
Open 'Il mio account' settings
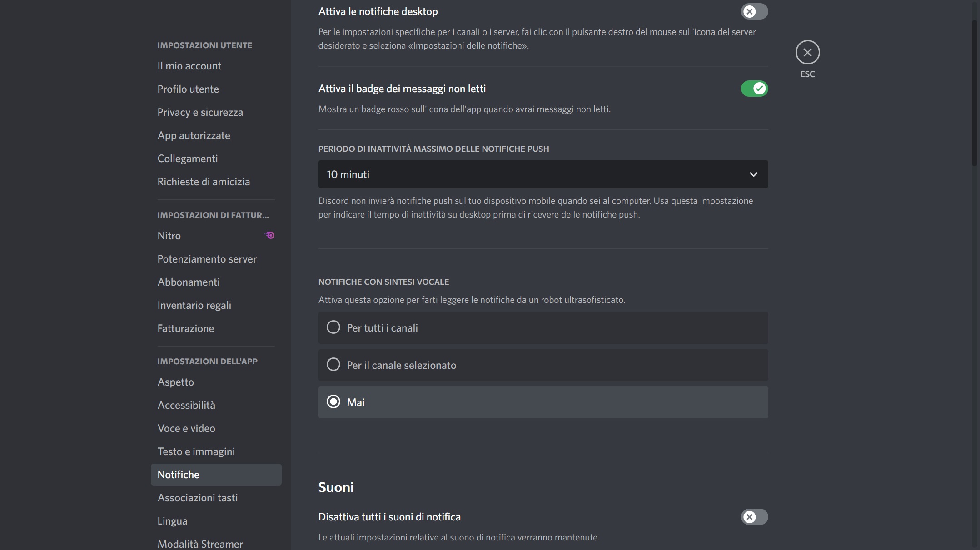(x=189, y=65)
